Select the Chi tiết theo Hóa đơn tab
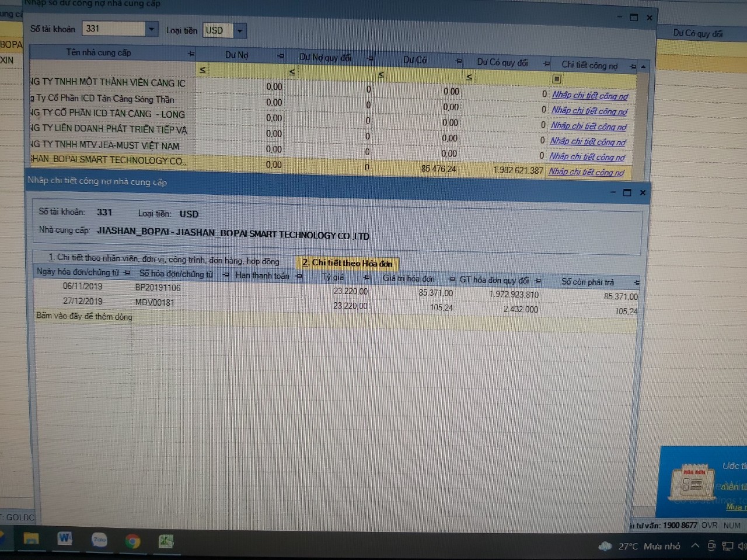Image resolution: width=747 pixels, height=560 pixels. click(x=347, y=263)
